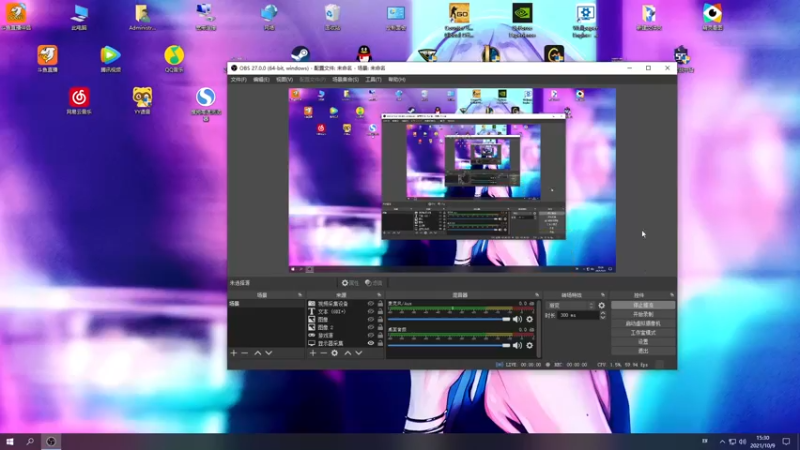Add a new source with the plus icon
800x450 pixels.
[x=313, y=353]
